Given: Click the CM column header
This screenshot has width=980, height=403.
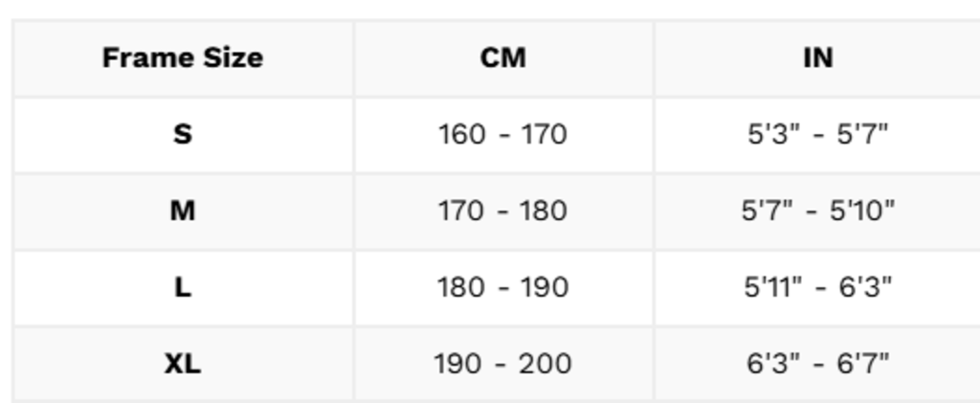Looking at the screenshot, I should click(503, 57).
